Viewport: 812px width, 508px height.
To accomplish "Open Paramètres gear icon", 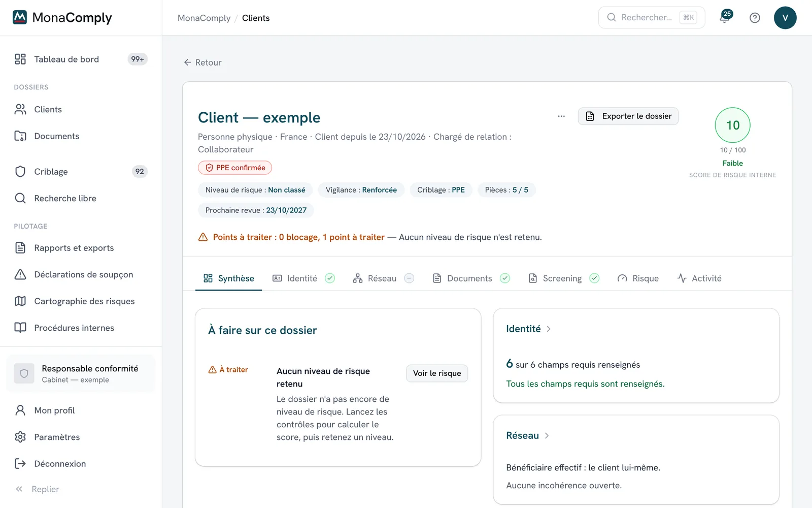I will point(20,437).
